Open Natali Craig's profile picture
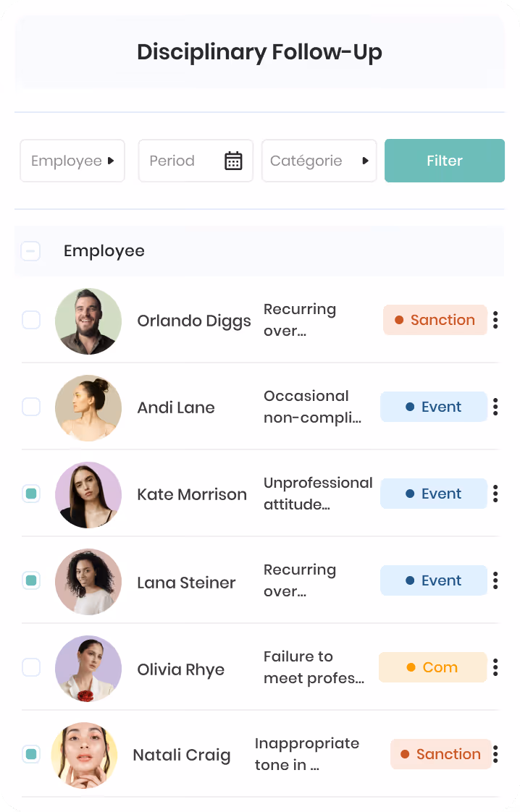The image size is (520, 812). tap(85, 756)
